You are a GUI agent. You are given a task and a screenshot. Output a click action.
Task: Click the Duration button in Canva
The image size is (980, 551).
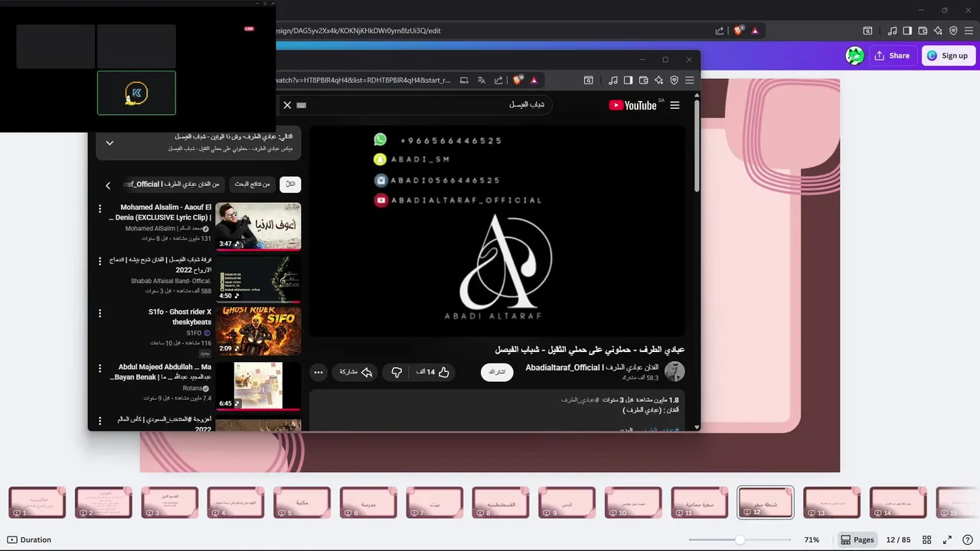click(x=29, y=540)
